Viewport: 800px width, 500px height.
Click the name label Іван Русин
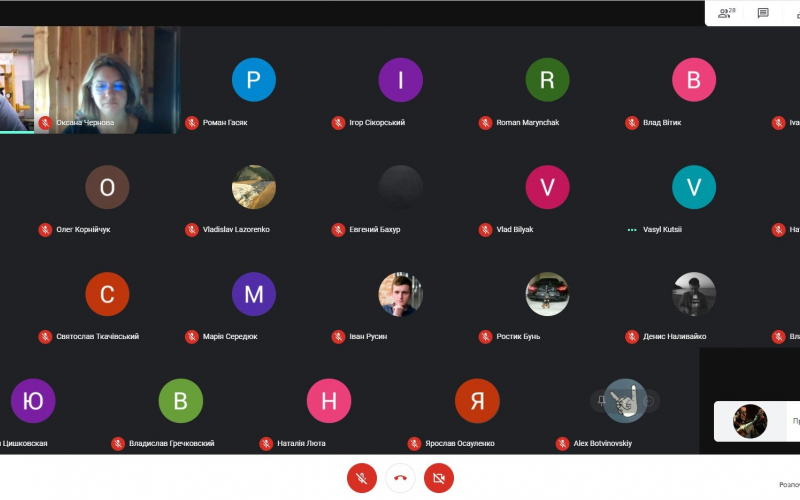(368, 337)
